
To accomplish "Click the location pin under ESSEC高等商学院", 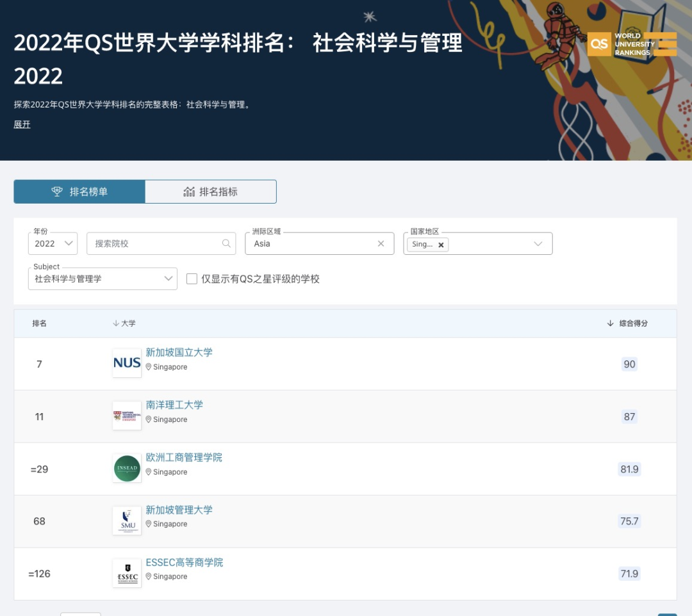I will (149, 576).
